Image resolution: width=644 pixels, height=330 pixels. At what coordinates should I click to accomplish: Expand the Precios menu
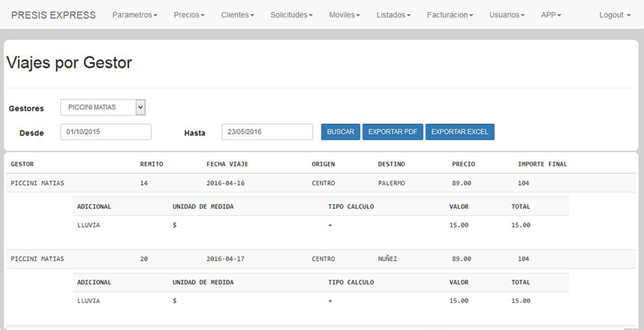(188, 15)
